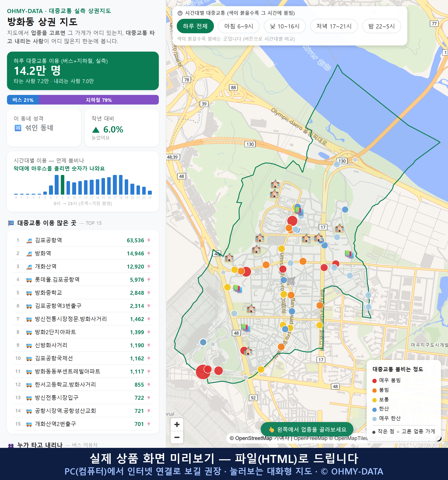
Task: Click the orange 붐빔 legend dot
Action: 374,390
